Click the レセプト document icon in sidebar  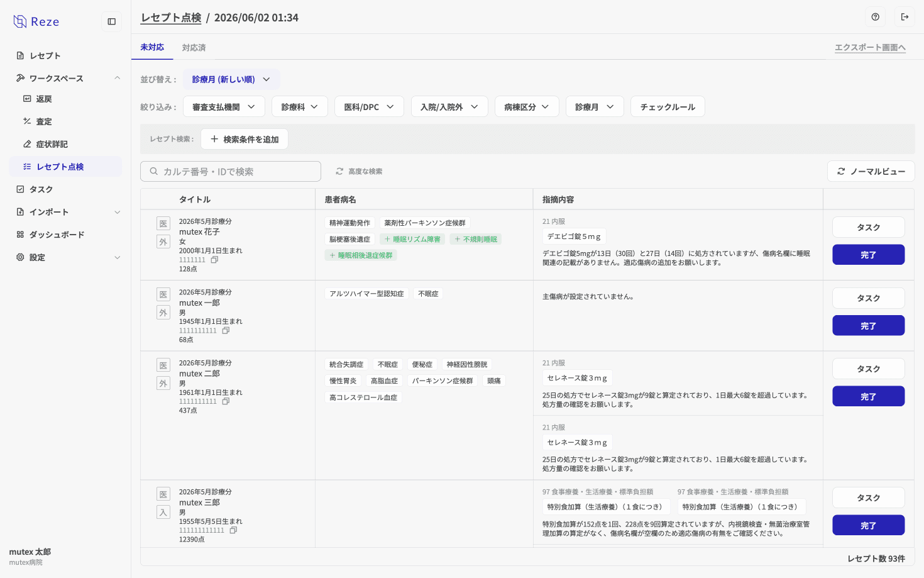(x=20, y=55)
